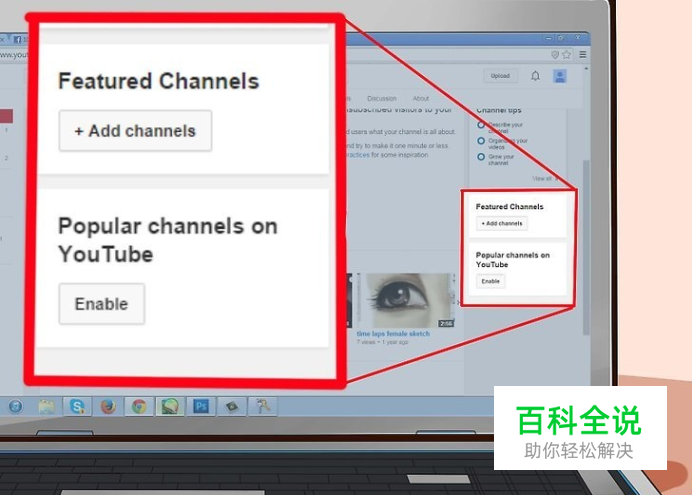Minimize the Chrome browser window

[x=549, y=38]
